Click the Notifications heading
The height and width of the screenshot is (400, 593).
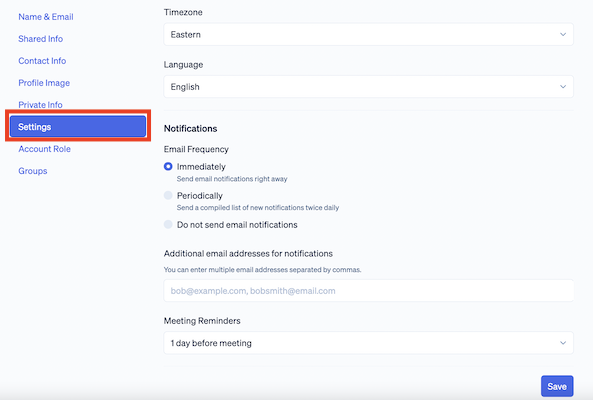[x=190, y=129]
